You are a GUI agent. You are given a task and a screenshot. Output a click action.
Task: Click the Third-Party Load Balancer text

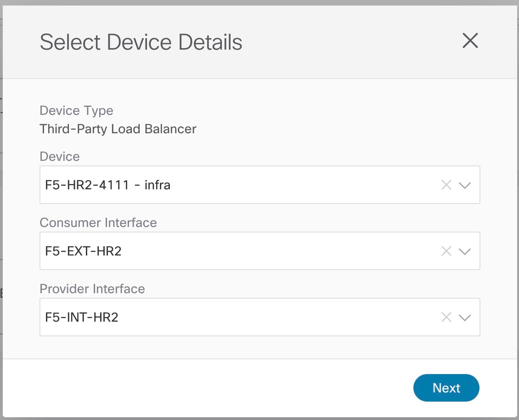(118, 129)
